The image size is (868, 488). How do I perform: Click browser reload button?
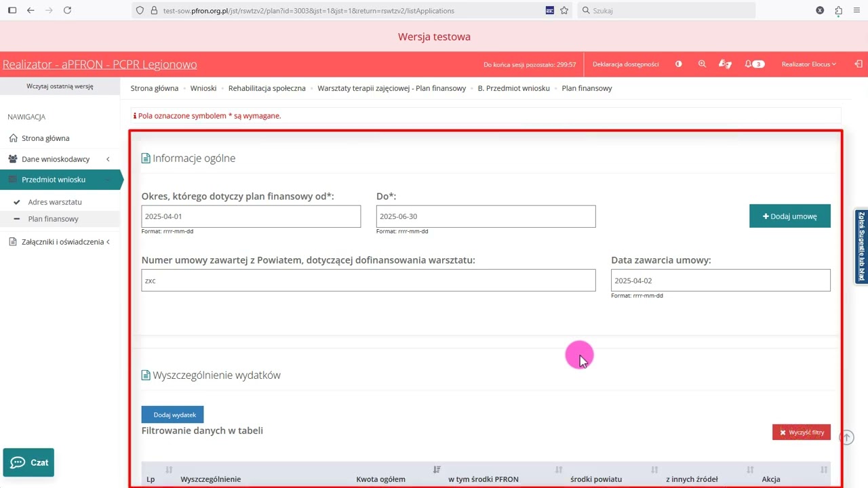coord(67,10)
